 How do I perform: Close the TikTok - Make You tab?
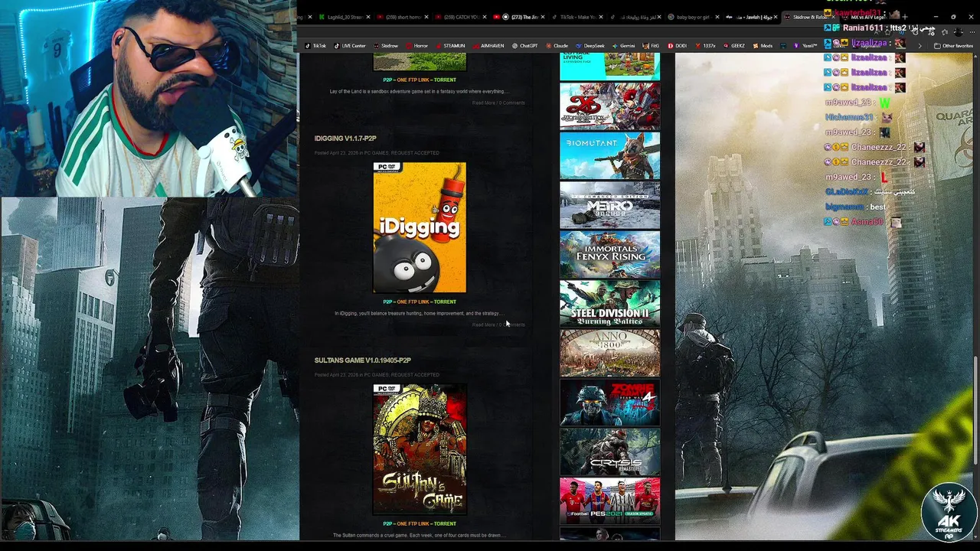click(x=601, y=17)
